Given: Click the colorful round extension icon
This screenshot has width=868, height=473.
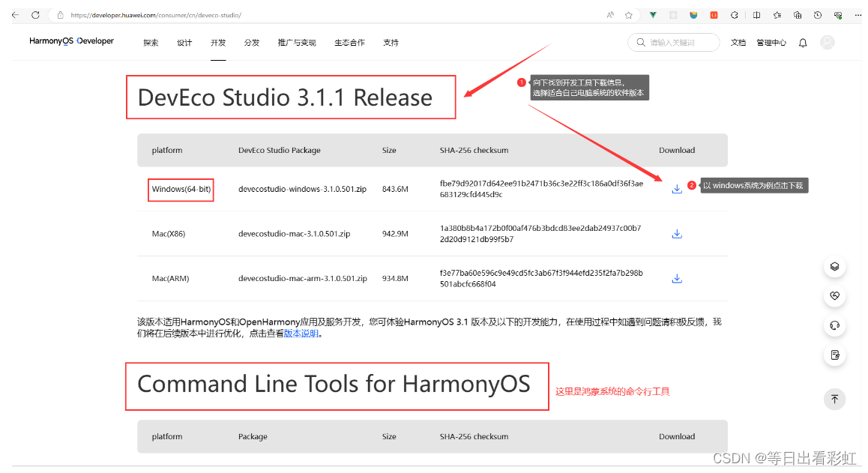Looking at the screenshot, I should point(693,15).
